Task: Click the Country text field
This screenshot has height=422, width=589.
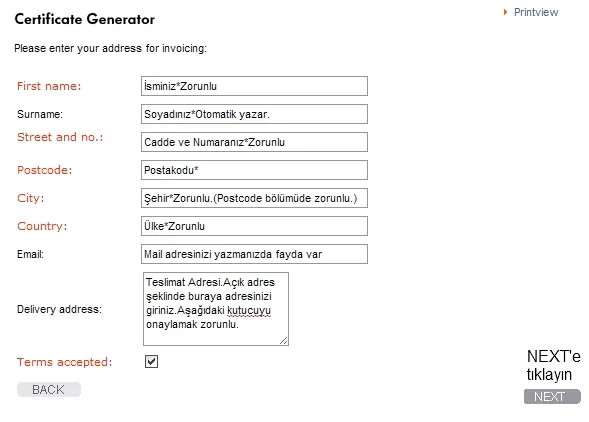Action: [x=254, y=226]
